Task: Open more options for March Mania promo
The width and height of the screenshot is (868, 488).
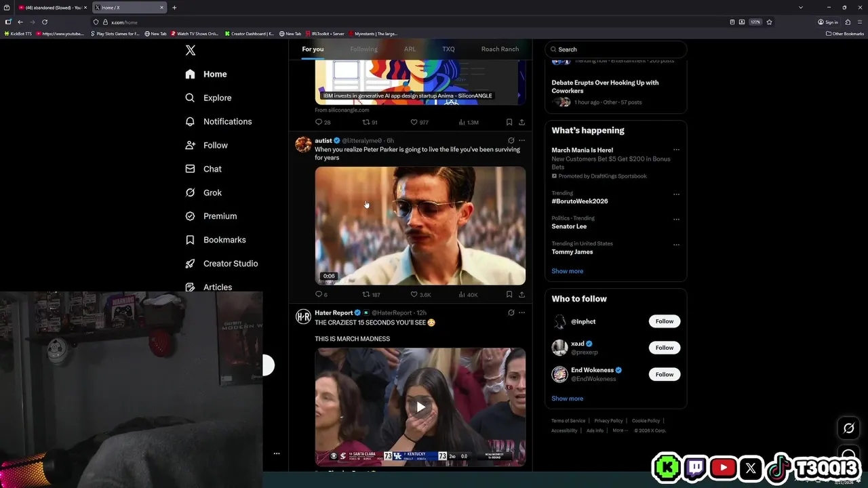Action: click(676, 150)
